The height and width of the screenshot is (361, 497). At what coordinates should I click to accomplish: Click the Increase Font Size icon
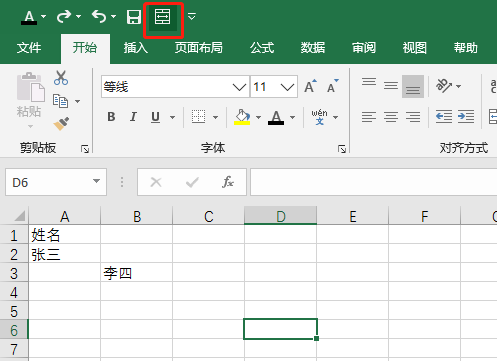[x=311, y=86]
